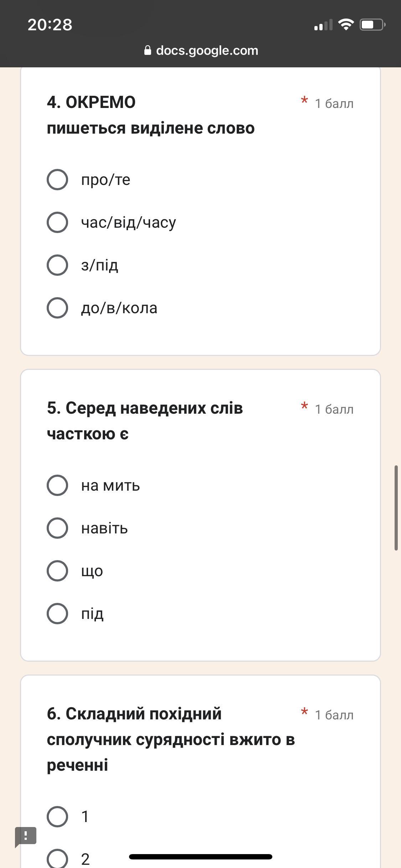Pick the 'з/під' radio button
This screenshot has width=401, height=868.
click(57, 265)
